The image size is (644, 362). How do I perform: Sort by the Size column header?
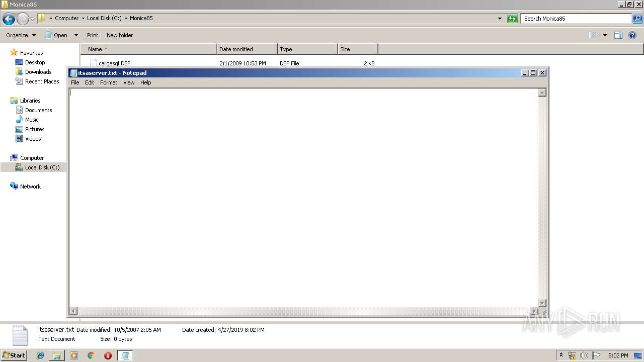(358, 49)
